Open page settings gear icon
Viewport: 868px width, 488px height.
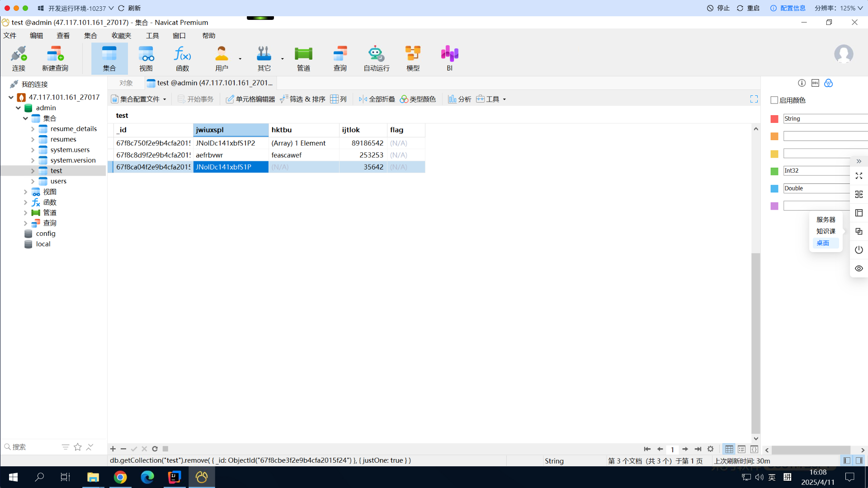(711, 449)
